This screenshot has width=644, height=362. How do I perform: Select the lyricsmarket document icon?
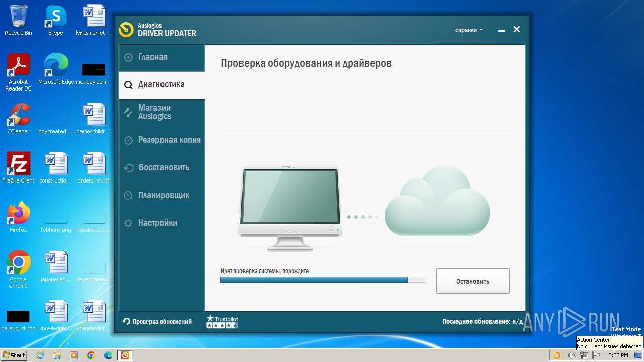click(94, 20)
